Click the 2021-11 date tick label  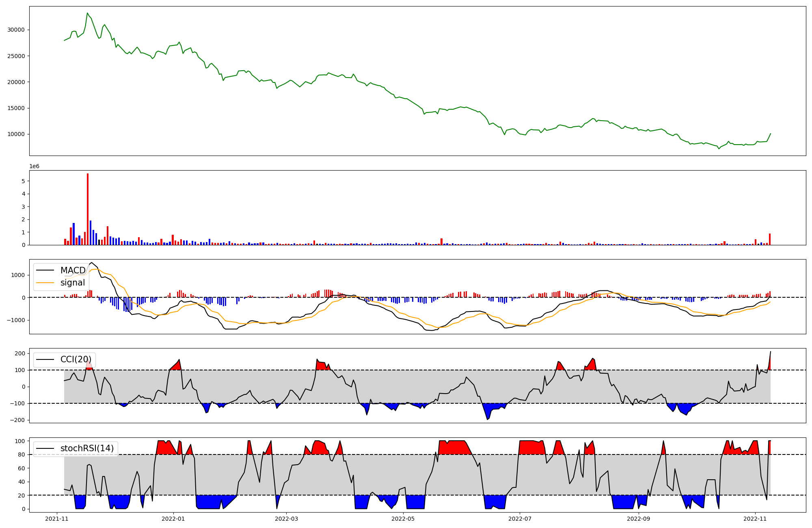(56, 519)
